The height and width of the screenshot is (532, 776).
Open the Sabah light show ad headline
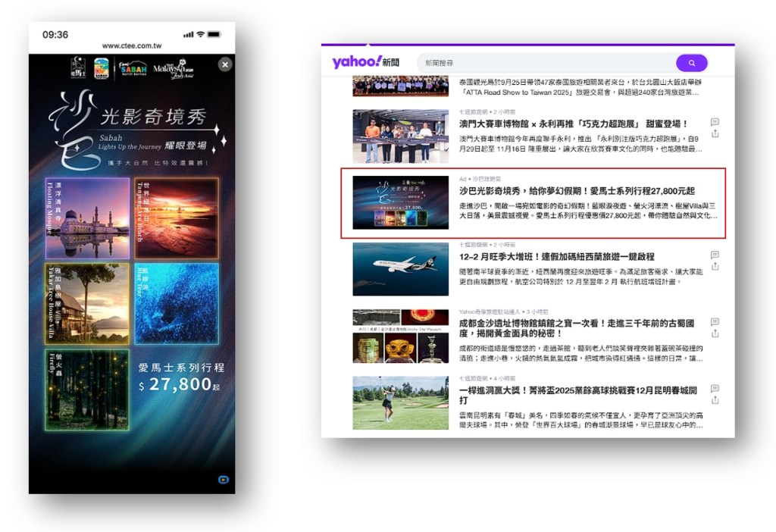(x=576, y=191)
